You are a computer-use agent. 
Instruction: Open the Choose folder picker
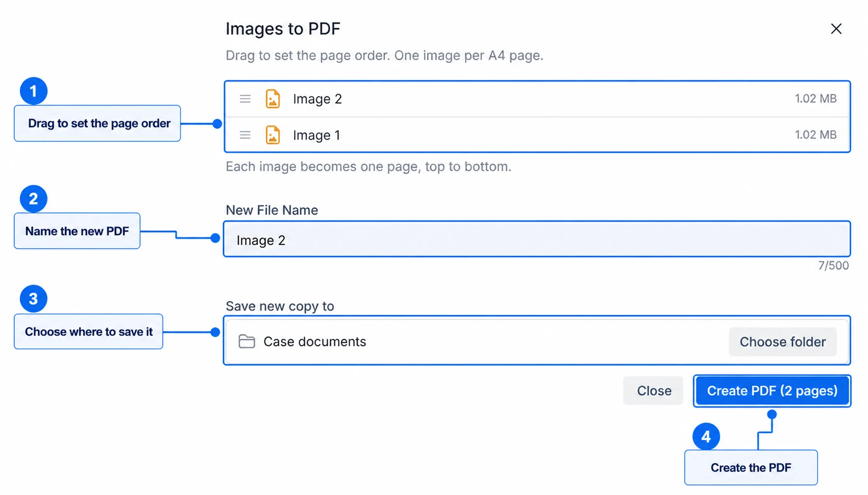coord(782,342)
